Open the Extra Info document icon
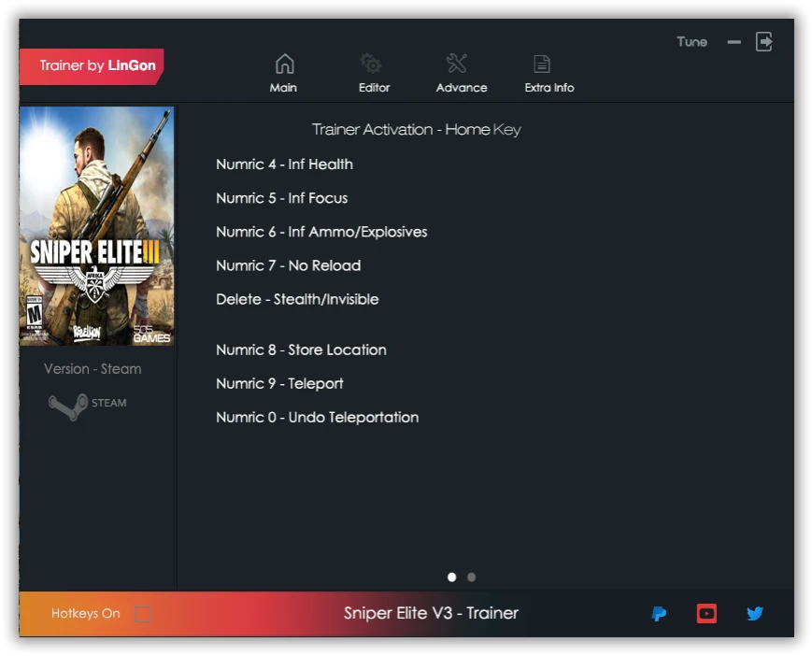Image resolution: width=812 pixels, height=656 pixels. tap(542, 64)
